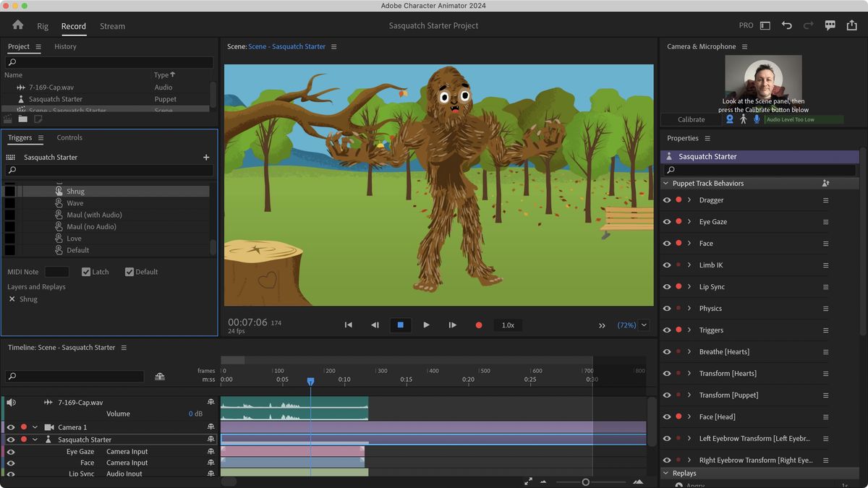
Task: Hide the Eye Gaze track with its eye toggle
Action: (x=11, y=451)
